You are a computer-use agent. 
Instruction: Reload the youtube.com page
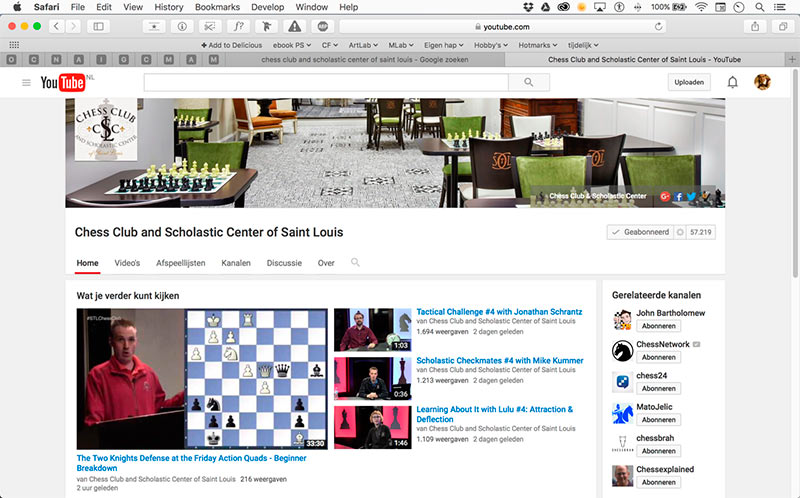pyautogui.click(x=658, y=27)
